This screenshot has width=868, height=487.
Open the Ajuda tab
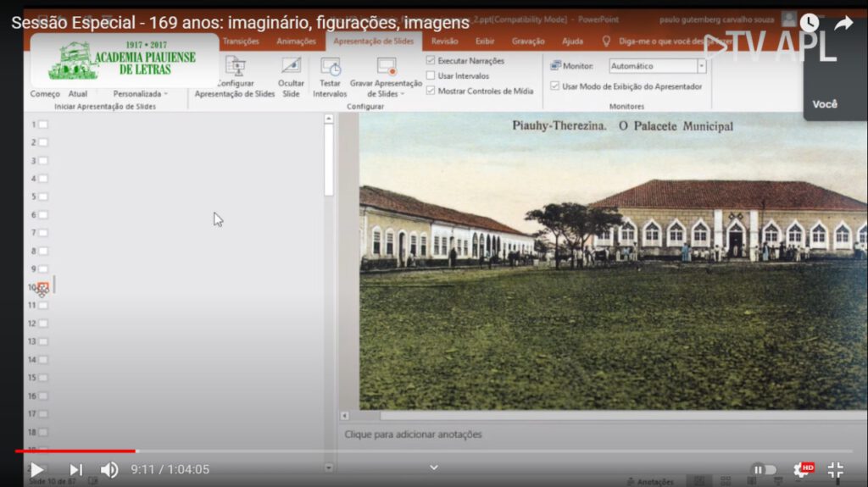572,41
